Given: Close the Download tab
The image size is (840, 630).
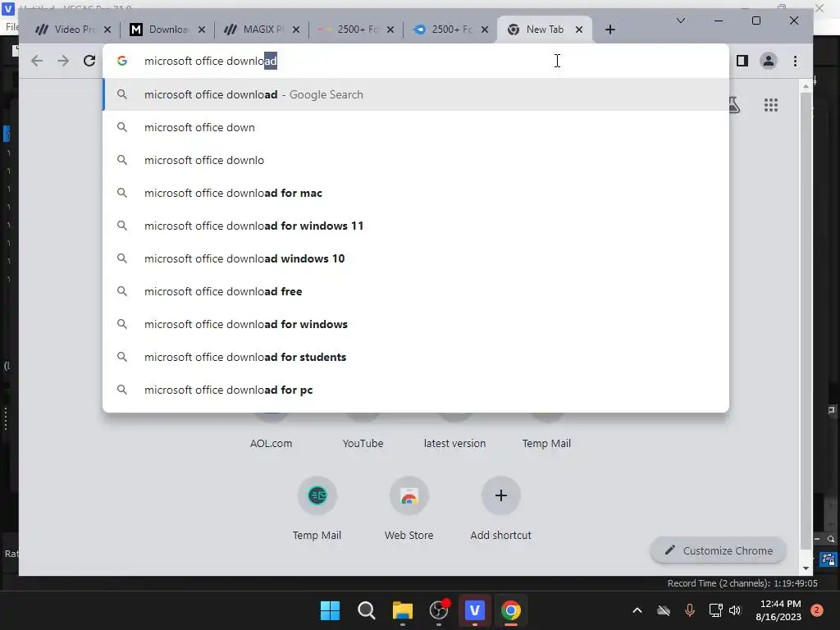Looking at the screenshot, I should coord(202,30).
